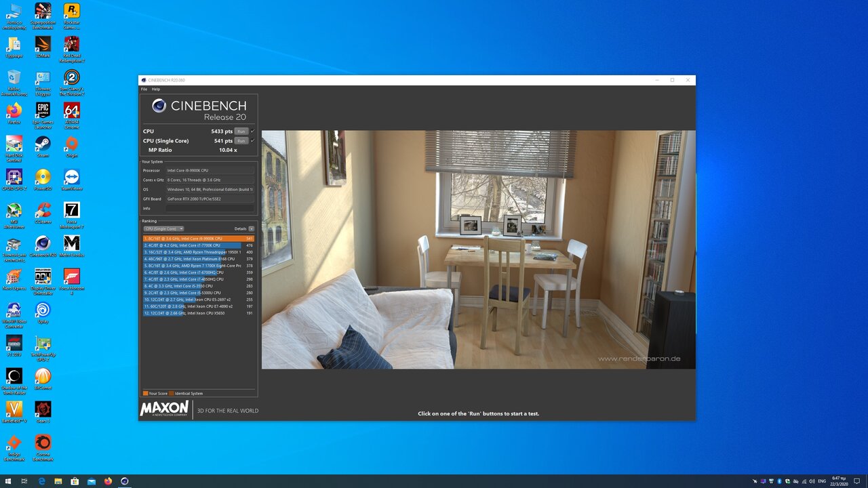
Task: Open the Uplay desktop icon
Action: click(43, 312)
